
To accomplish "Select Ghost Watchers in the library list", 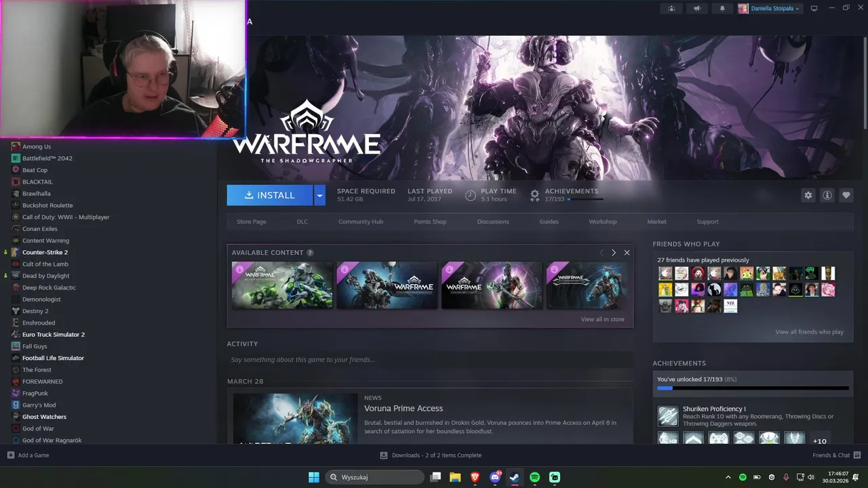I will point(44,417).
